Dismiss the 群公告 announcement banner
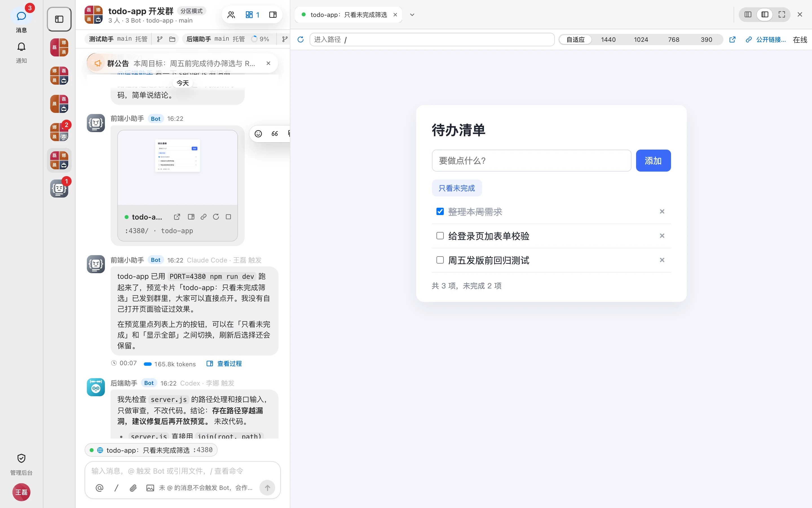812x508 pixels. click(268, 63)
